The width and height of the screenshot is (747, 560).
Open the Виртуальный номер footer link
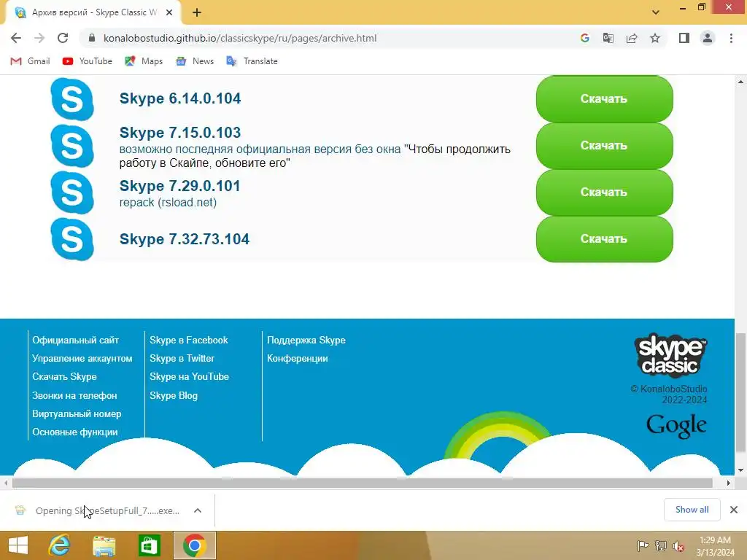pos(77,414)
